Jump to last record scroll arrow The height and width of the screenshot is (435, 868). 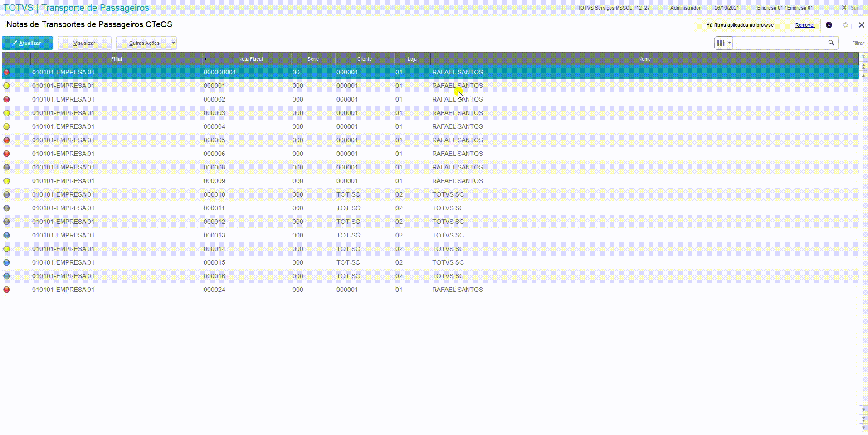tap(863, 428)
